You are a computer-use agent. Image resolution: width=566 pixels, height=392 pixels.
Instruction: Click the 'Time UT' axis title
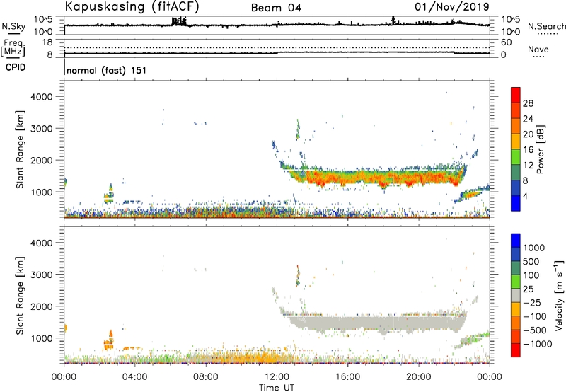click(x=277, y=388)
